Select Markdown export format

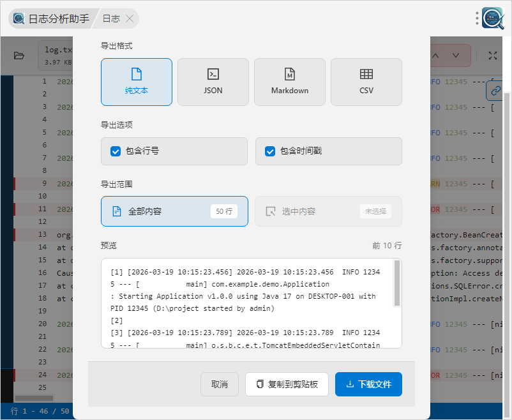(290, 82)
